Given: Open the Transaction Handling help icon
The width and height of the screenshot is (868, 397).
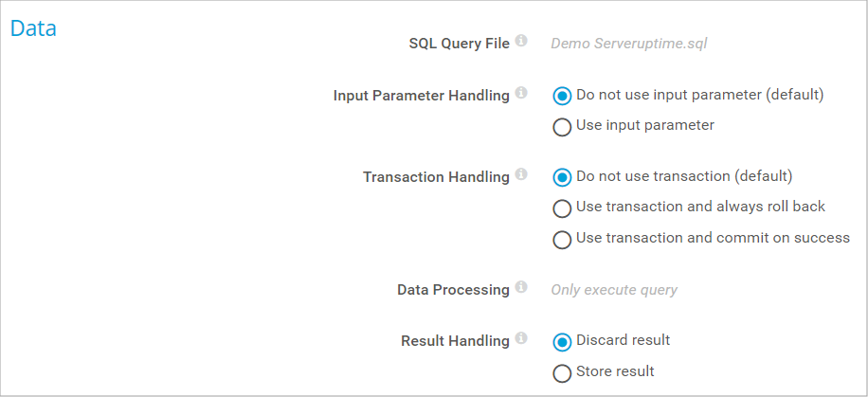Looking at the screenshot, I should (x=521, y=176).
